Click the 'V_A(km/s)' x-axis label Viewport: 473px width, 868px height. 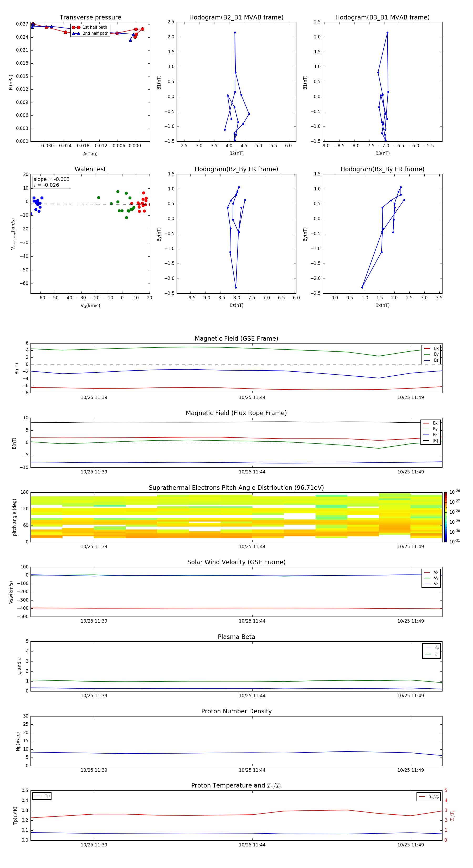tap(90, 306)
